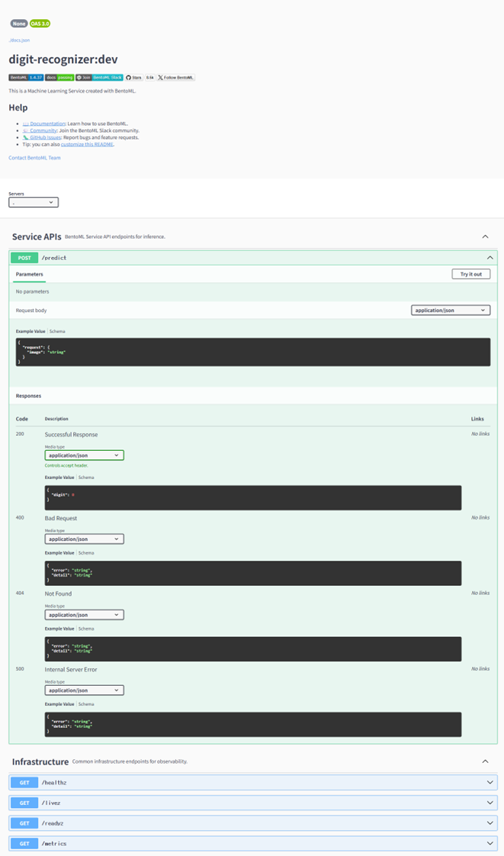
Task: Expand the GET /metrics endpoint chevron
Action: [x=490, y=844]
